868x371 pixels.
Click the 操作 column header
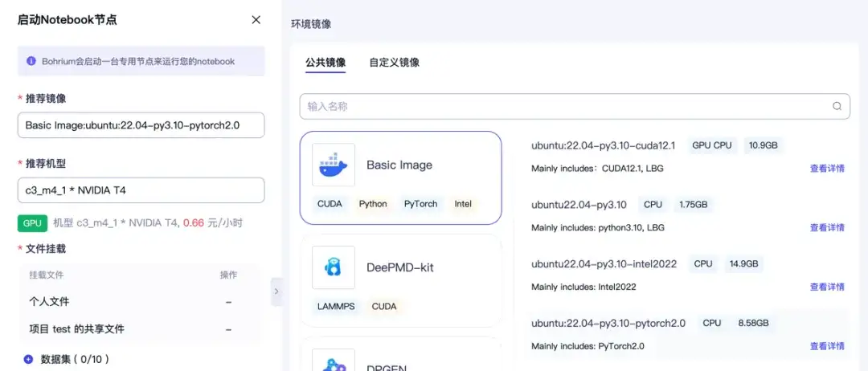228,275
